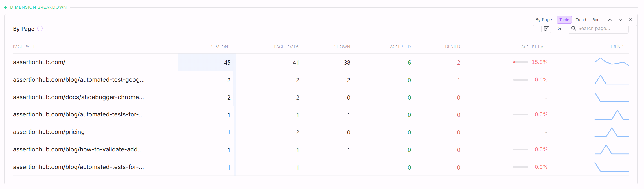This screenshot has width=644, height=189.
Task: Move the By Page panel down
Action: [x=620, y=20]
